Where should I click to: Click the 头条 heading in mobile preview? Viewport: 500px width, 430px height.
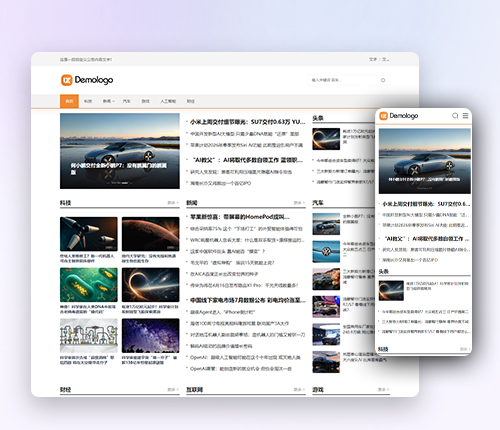[x=384, y=271]
